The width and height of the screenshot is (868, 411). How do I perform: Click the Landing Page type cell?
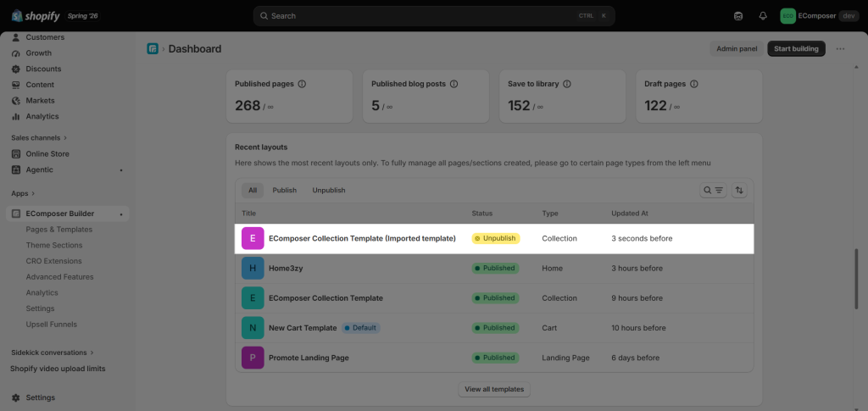tap(565, 358)
